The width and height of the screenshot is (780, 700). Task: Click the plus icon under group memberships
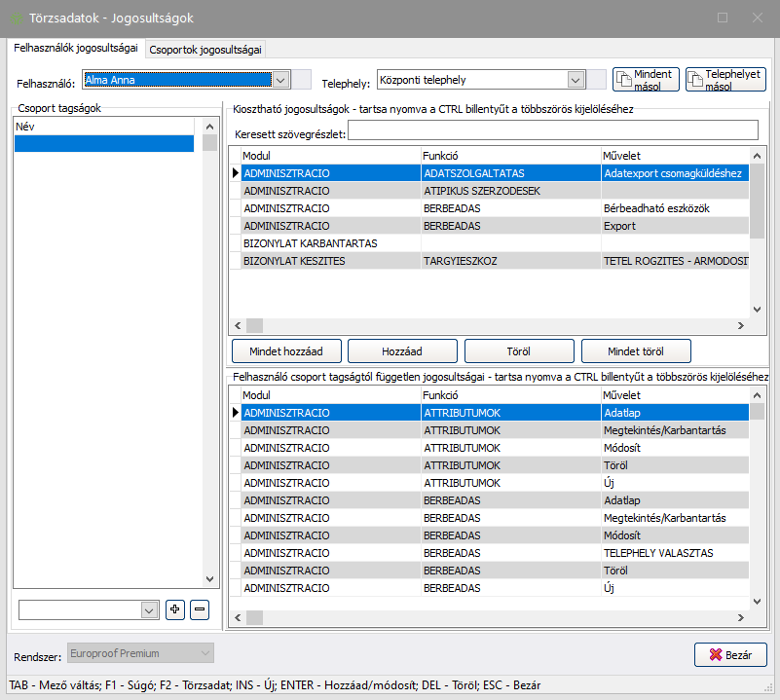click(x=175, y=609)
